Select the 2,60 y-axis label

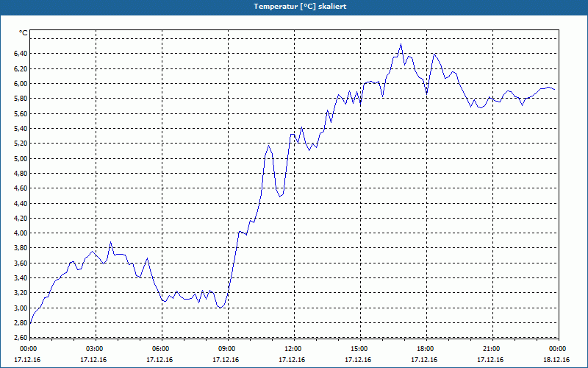[x=21, y=337]
